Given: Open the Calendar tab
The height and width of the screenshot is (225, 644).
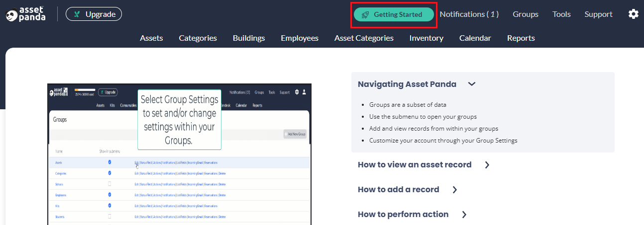Looking at the screenshot, I should point(475,38).
